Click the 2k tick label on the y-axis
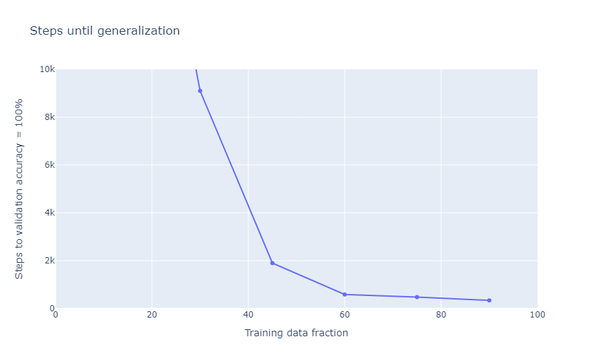Screen dimensions: 593x364 (x=49, y=261)
